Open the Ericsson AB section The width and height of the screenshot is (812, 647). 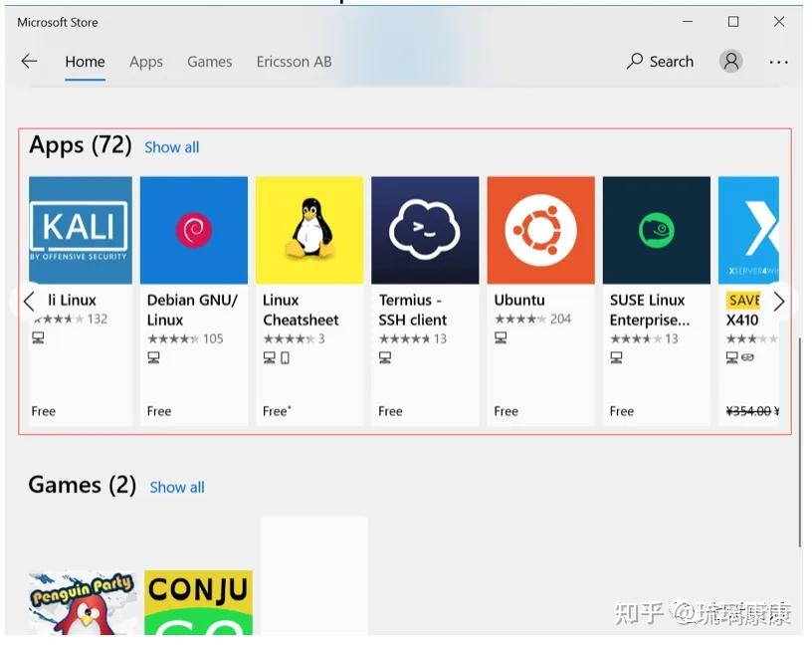[x=293, y=61]
